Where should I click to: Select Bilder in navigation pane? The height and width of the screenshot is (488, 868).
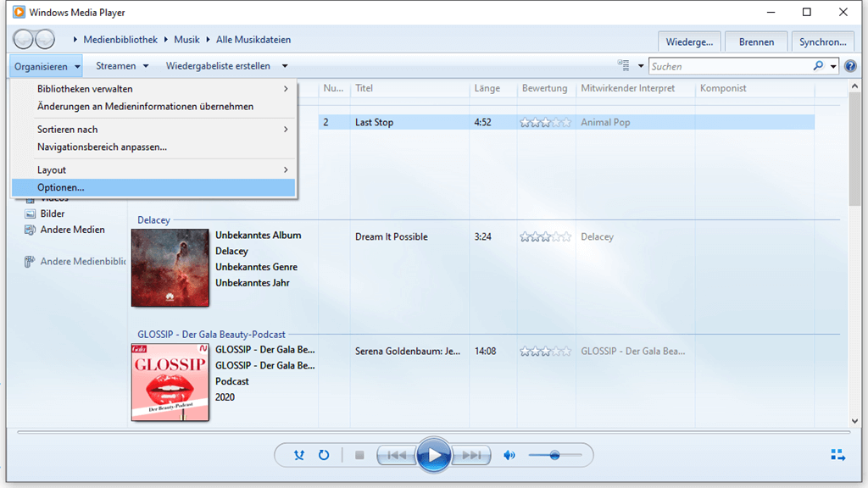coord(52,213)
